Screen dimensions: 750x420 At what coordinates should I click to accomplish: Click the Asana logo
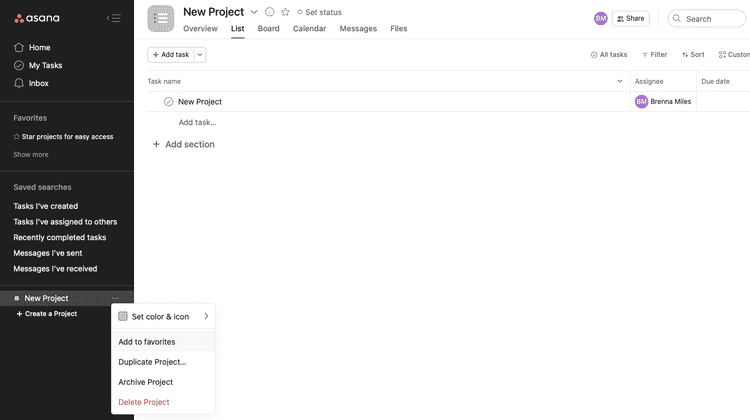(x=37, y=18)
